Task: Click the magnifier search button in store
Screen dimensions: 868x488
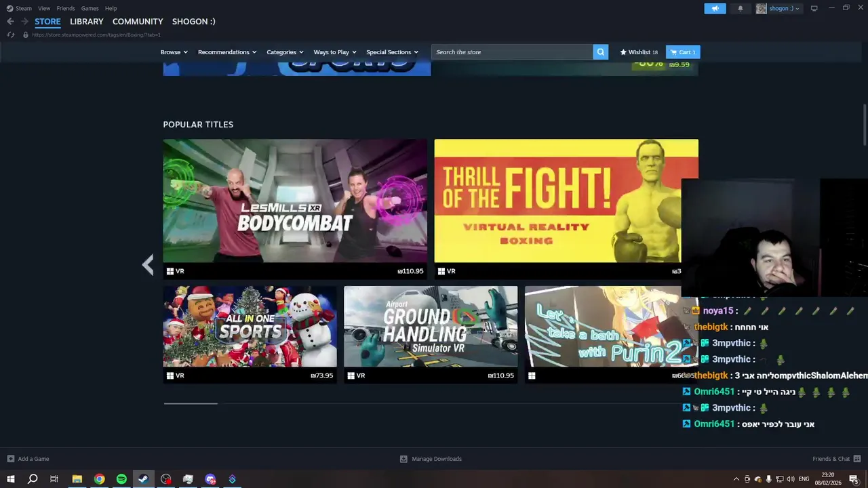Action: pyautogui.click(x=600, y=52)
